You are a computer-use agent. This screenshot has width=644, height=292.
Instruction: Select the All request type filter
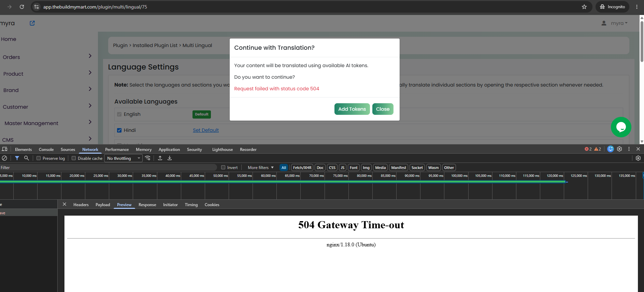pos(284,168)
